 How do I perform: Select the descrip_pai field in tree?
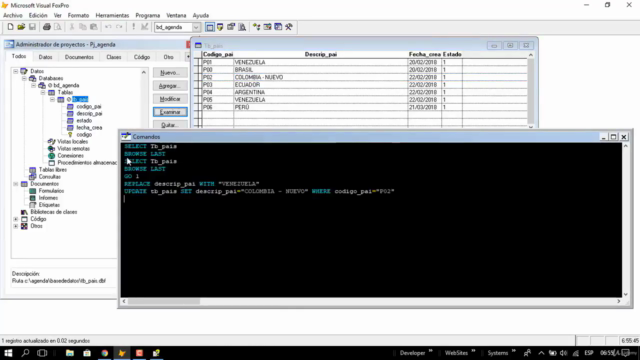click(x=89, y=113)
